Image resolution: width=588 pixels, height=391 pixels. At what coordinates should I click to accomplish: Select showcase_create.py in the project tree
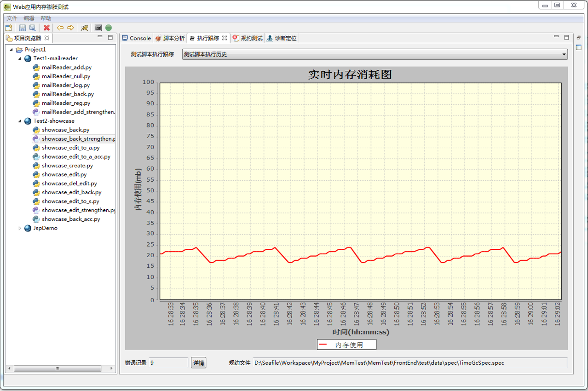pyautogui.click(x=67, y=166)
